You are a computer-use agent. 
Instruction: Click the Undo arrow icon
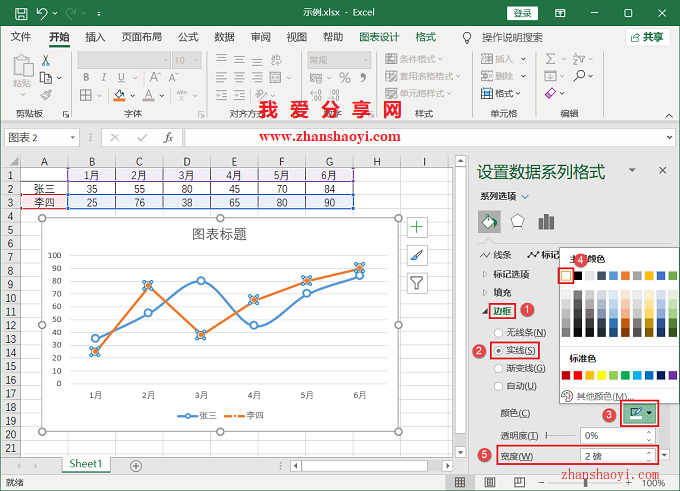(42, 13)
